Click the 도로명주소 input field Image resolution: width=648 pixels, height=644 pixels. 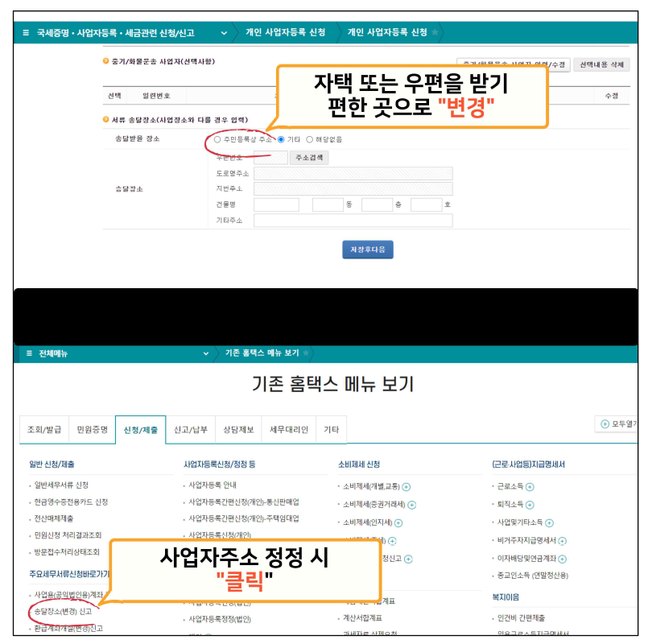[x=353, y=174]
